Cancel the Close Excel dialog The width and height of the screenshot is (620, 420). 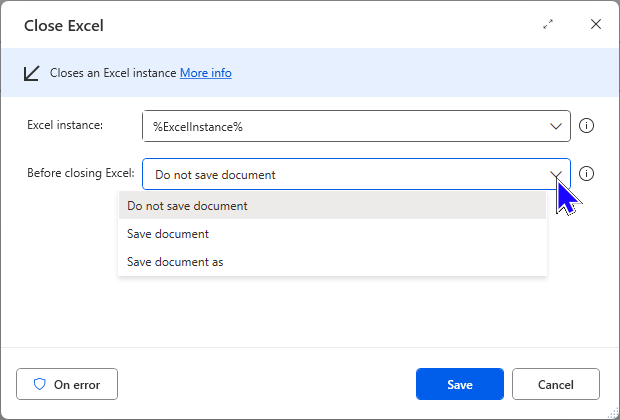(x=556, y=384)
